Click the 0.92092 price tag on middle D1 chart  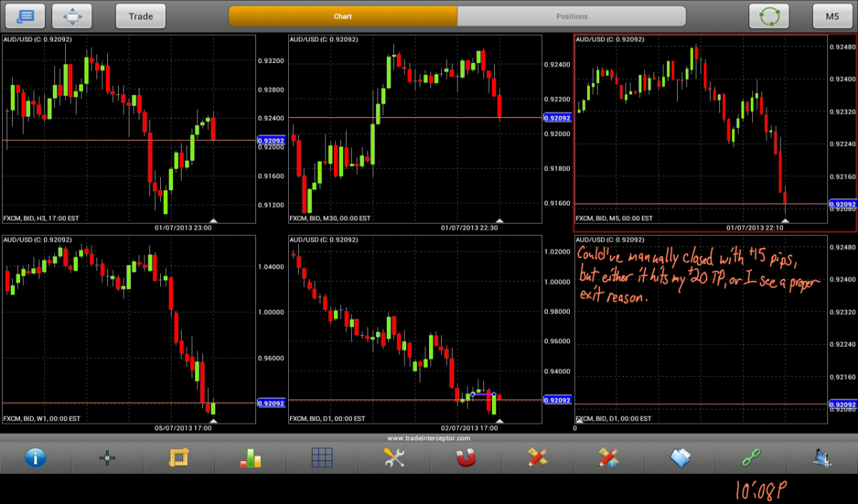coord(557,400)
